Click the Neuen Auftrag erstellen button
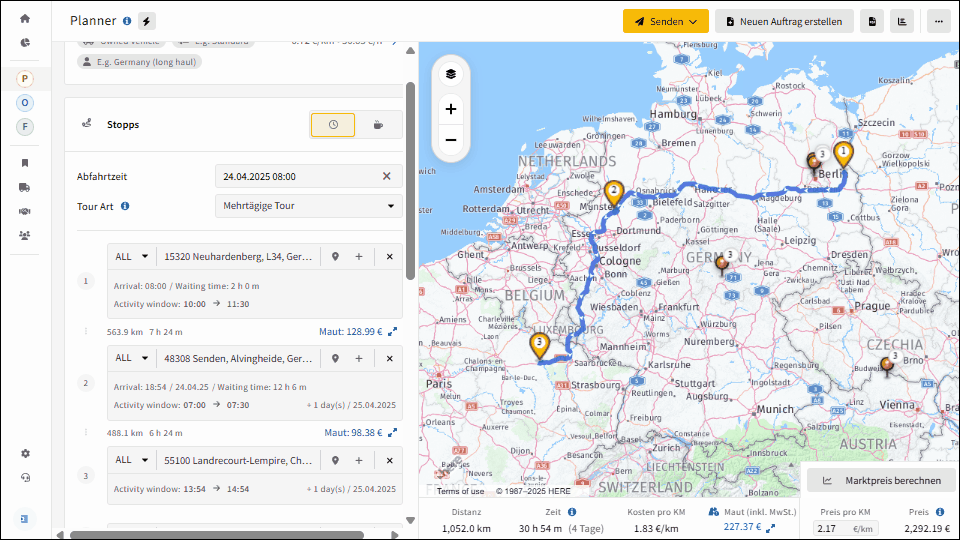 click(784, 21)
